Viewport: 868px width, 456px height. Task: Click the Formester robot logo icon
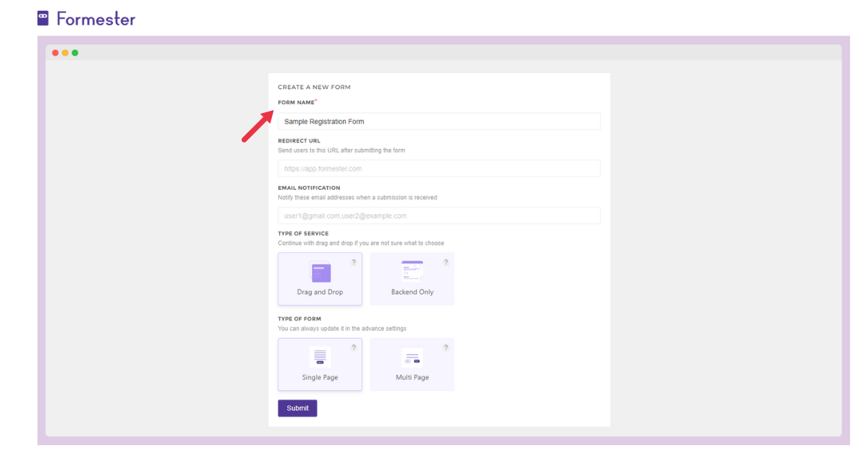[44, 17]
